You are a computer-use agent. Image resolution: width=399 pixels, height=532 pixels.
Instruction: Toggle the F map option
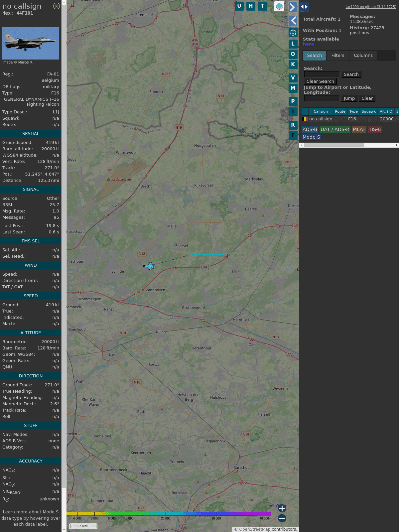pos(293,135)
